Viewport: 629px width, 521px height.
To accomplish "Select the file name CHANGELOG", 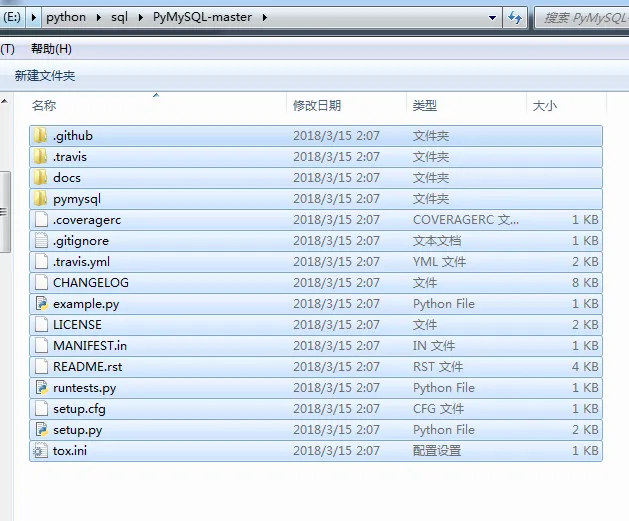I will click(x=91, y=283).
